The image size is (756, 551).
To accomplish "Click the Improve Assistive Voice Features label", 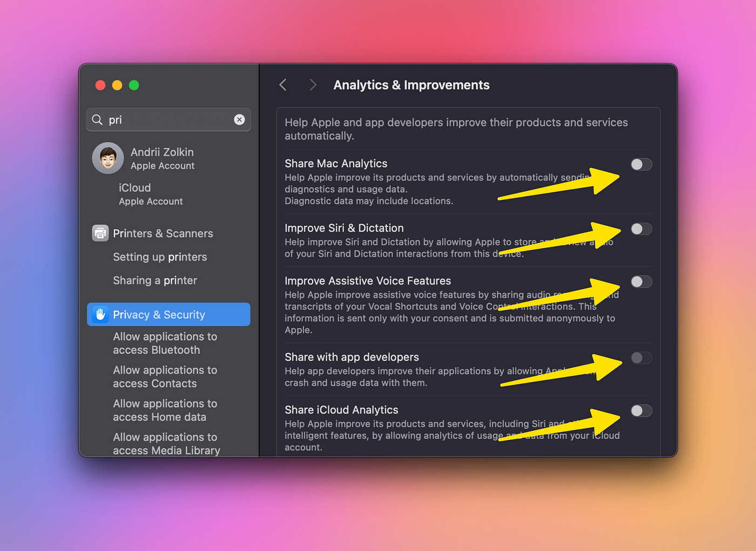I will (368, 281).
